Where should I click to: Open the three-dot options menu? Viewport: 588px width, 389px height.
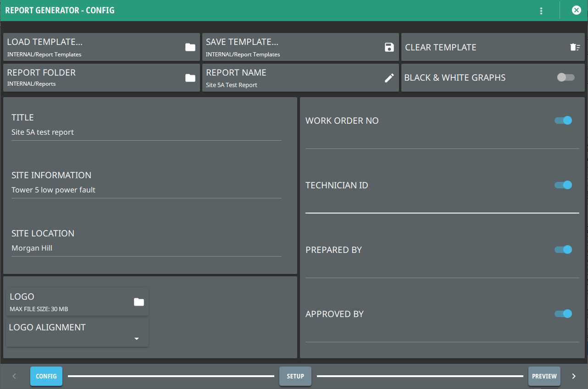(x=541, y=11)
